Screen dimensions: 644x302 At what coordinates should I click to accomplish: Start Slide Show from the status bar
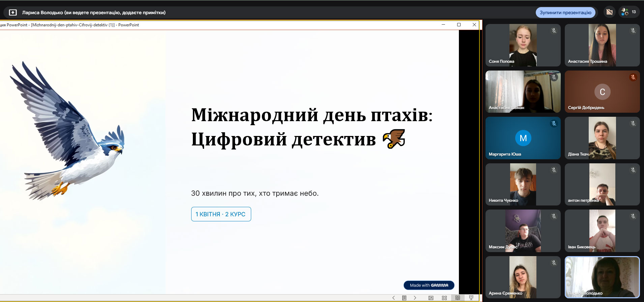[x=471, y=298]
